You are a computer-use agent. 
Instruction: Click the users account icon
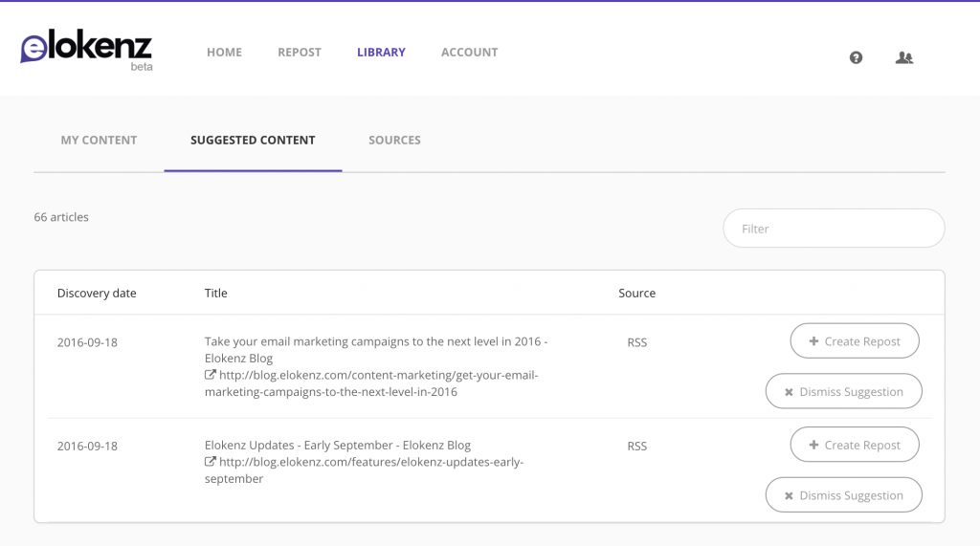903,57
